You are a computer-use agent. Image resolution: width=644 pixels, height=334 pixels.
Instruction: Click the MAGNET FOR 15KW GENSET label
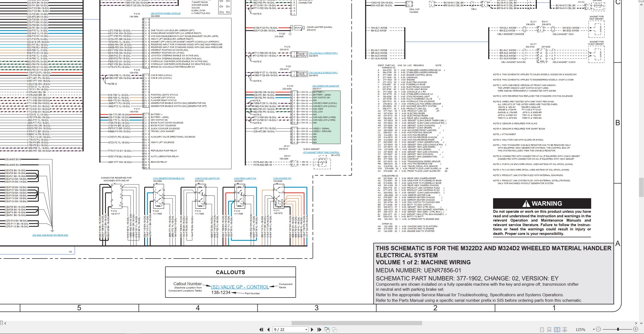tap(596, 18)
